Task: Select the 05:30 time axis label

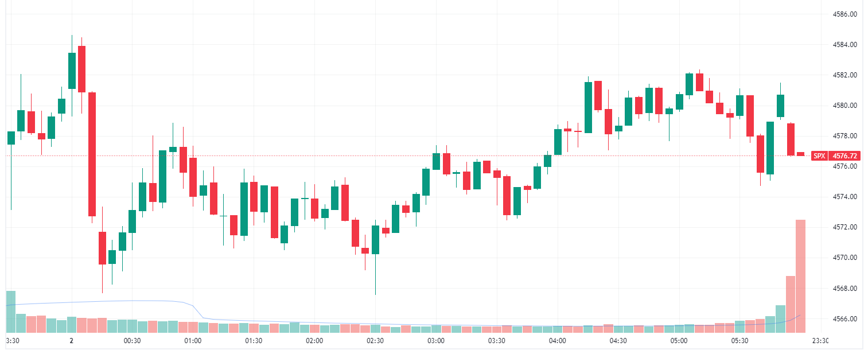Action: pos(739,340)
